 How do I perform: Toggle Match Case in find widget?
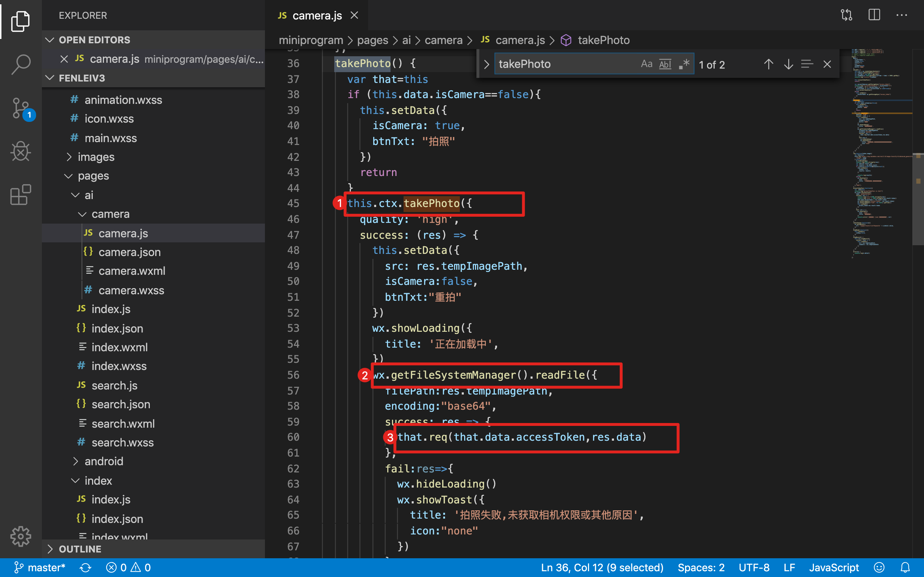tap(646, 64)
